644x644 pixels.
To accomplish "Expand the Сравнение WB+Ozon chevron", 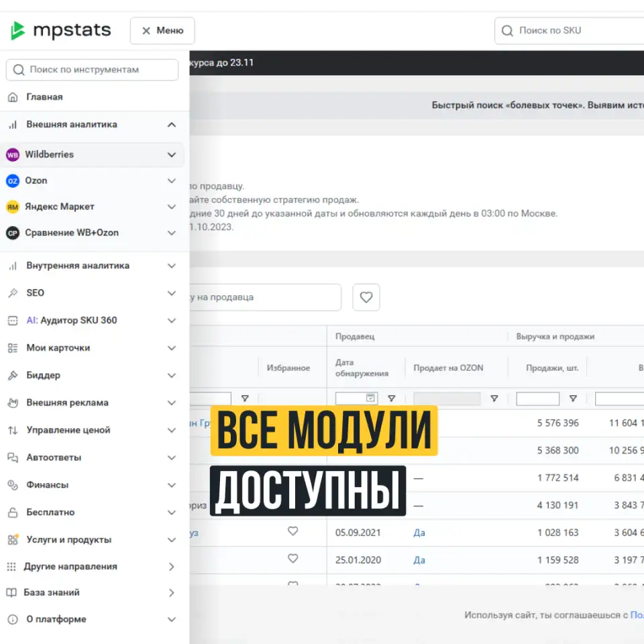I will (172, 233).
